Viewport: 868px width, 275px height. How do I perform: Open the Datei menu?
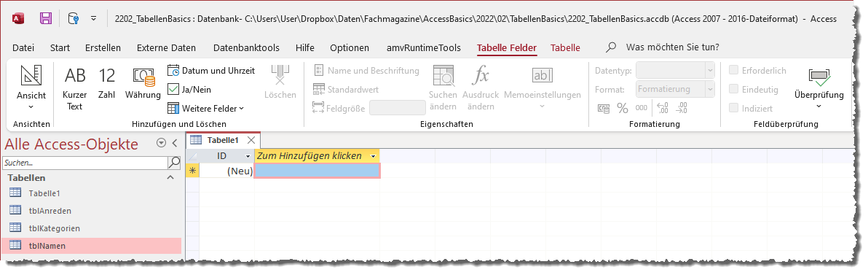tap(23, 47)
